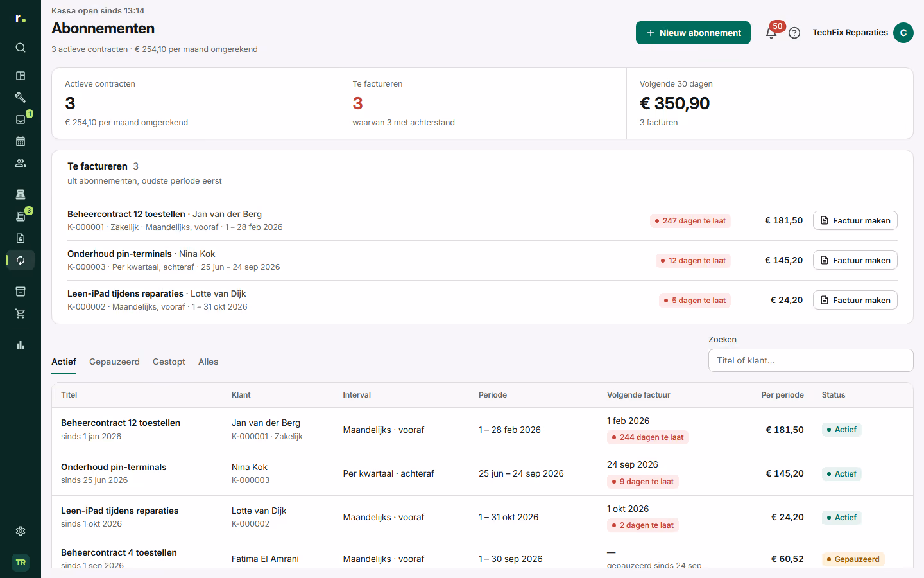The image size is (924, 578).
Task: Click the Gepauzeerd status badge for Fatima
Action: [x=853, y=559]
